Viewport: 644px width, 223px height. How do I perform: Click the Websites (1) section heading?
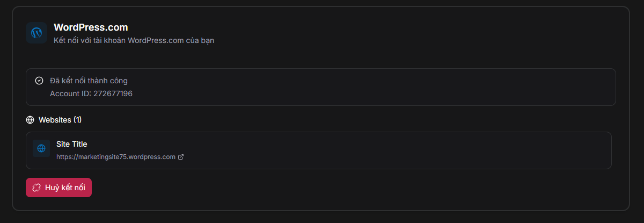(x=60, y=120)
